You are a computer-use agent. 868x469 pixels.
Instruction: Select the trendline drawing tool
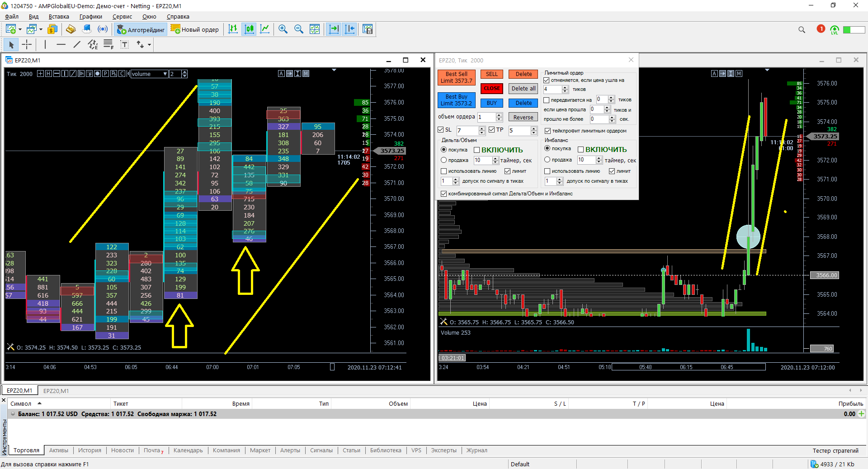[77, 44]
